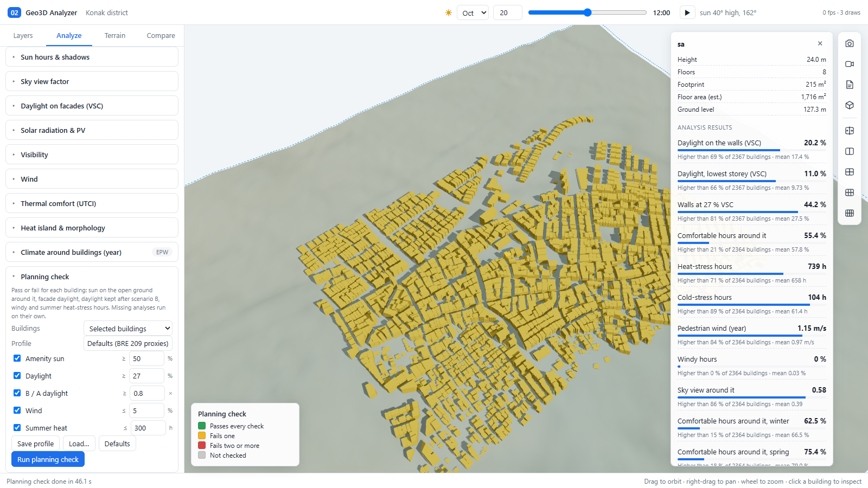868x488 pixels.
Task: Click the time-of-day slider handle
Action: tap(588, 12)
